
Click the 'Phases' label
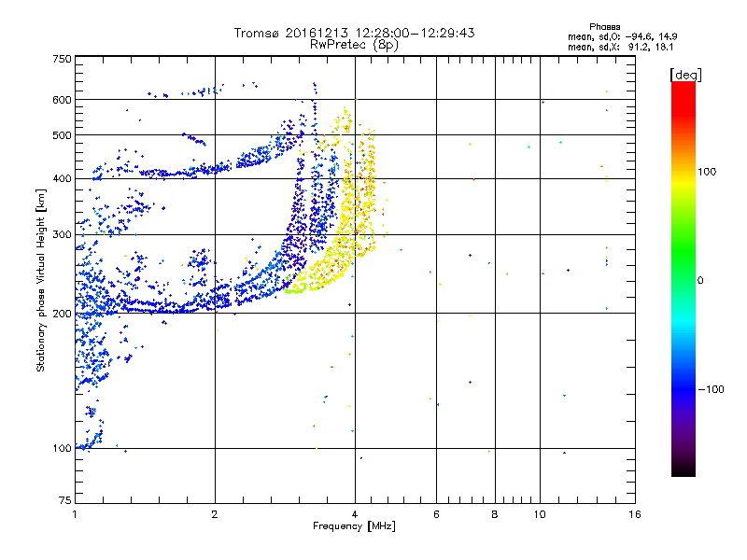coord(604,27)
